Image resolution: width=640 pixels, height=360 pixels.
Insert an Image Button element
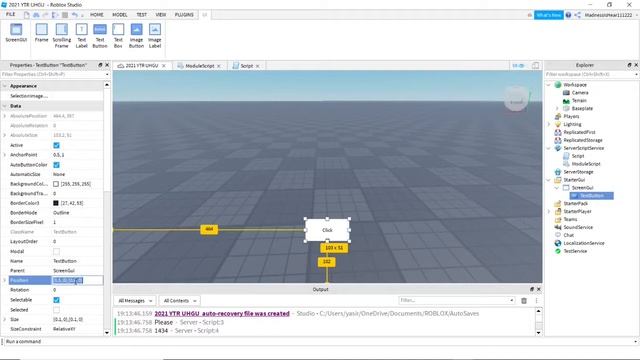coord(136,36)
